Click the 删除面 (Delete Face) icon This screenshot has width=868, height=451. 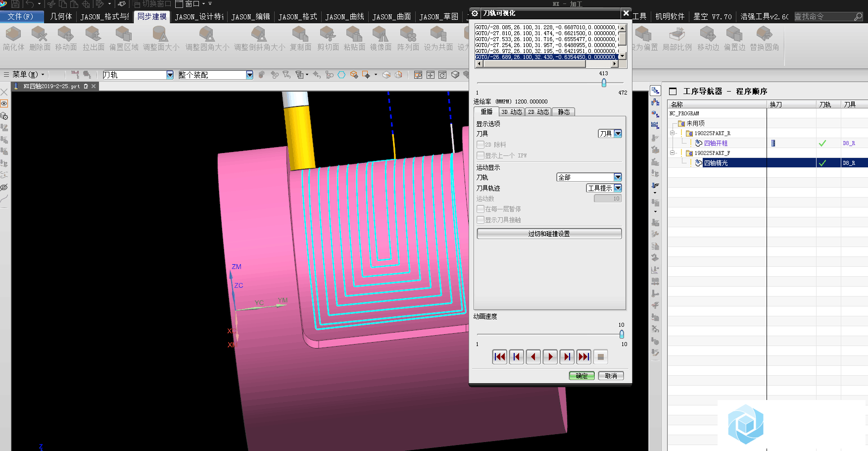(40, 34)
